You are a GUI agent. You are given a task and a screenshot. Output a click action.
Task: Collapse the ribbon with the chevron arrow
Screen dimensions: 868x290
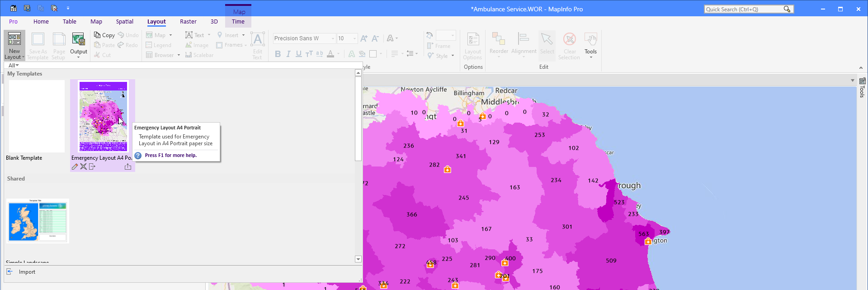(861, 68)
